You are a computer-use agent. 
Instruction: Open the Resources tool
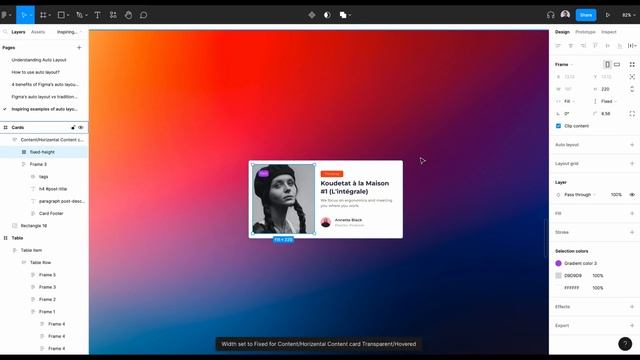113,15
